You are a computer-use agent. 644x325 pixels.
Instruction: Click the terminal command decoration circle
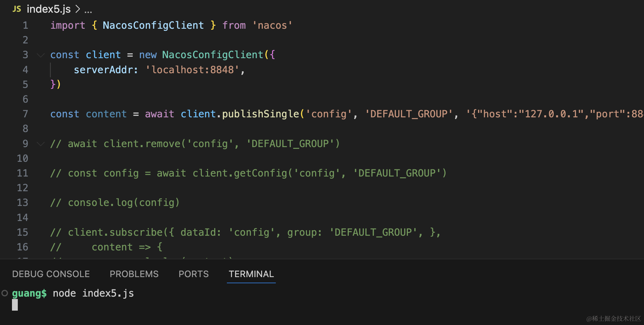click(x=5, y=293)
